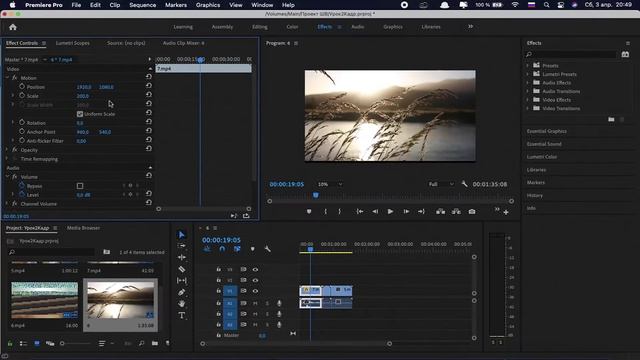Expand the Video Transitions folder
This screenshot has width=640, height=360.
tap(527, 108)
